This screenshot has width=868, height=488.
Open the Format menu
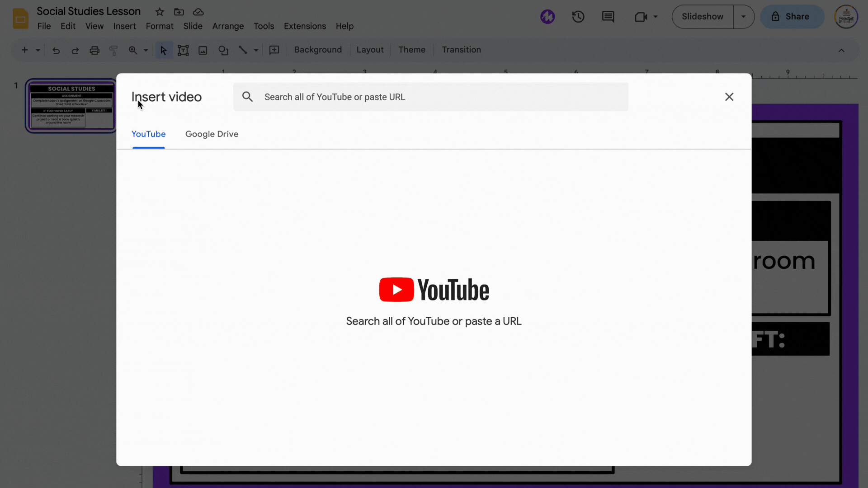[160, 26]
